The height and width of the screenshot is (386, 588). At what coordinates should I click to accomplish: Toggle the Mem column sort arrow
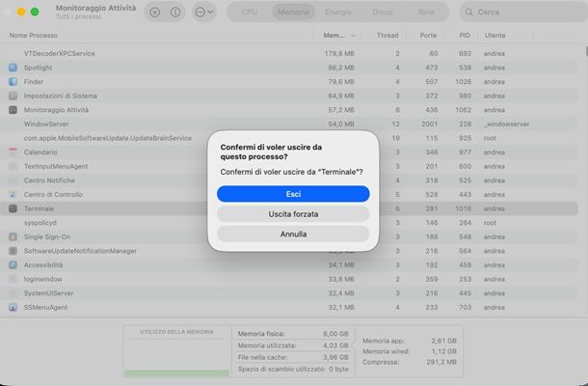353,36
